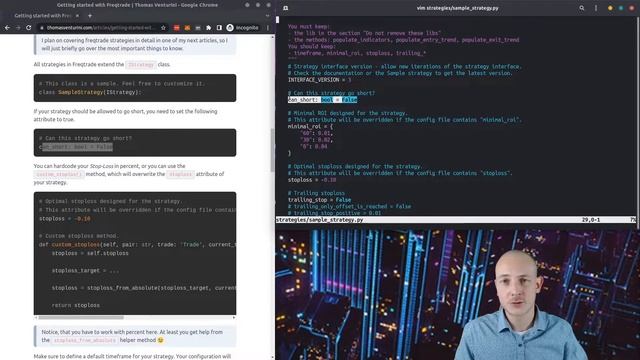Open the gray extension icon beside puzzle piece
640x360 pixels.
pyautogui.click(x=198, y=28)
